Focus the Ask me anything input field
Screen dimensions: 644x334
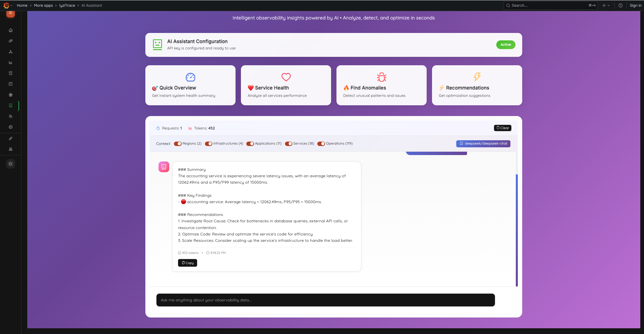(325, 300)
